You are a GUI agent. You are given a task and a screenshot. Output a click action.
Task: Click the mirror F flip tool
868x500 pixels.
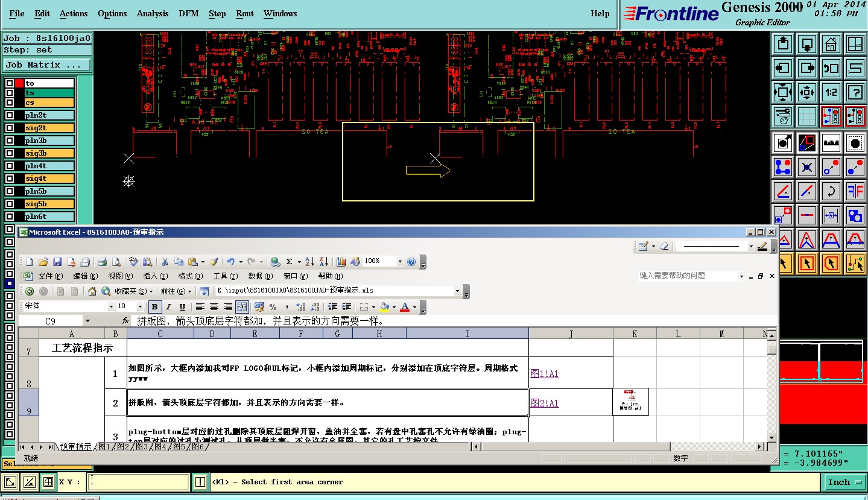(x=855, y=191)
